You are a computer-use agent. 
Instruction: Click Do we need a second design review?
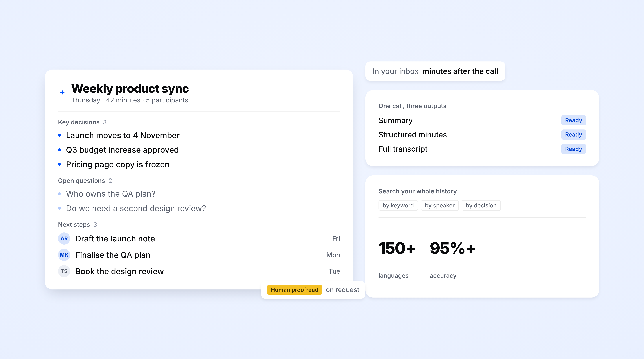click(136, 208)
